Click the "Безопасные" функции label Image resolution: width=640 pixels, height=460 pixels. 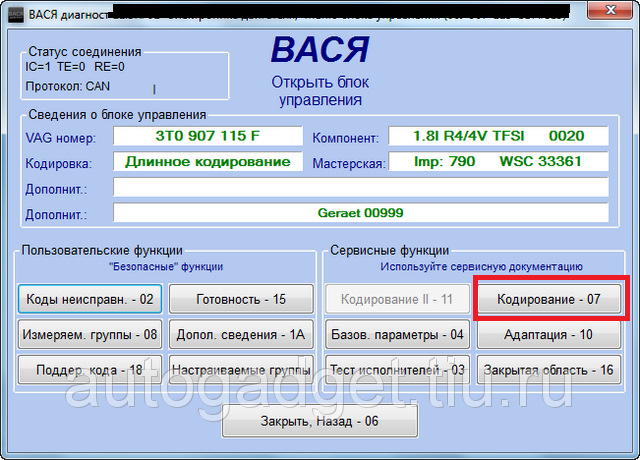[x=166, y=267]
